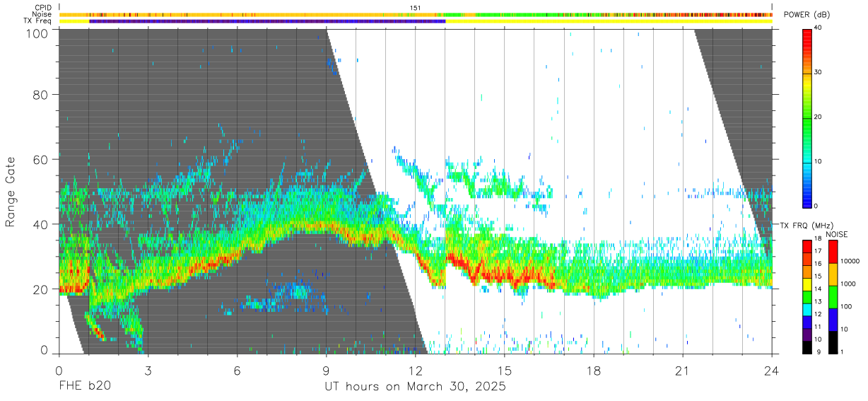
Task: Click the noise scale value '10000'
Action: (x=850, y=262)
